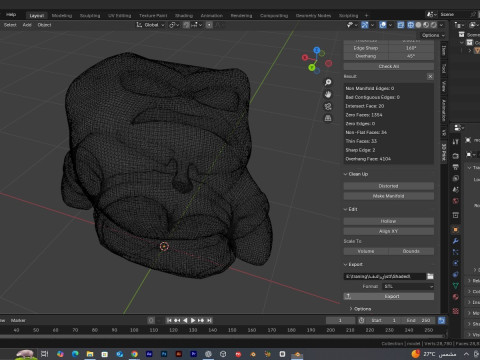Select solid viewport shading
This screenshot has width=480, height=360.
[418, 25]
